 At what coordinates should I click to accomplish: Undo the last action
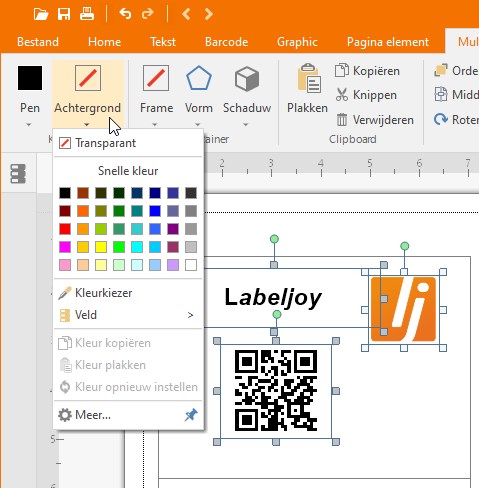pyautogui.click(x=125, y=14)
